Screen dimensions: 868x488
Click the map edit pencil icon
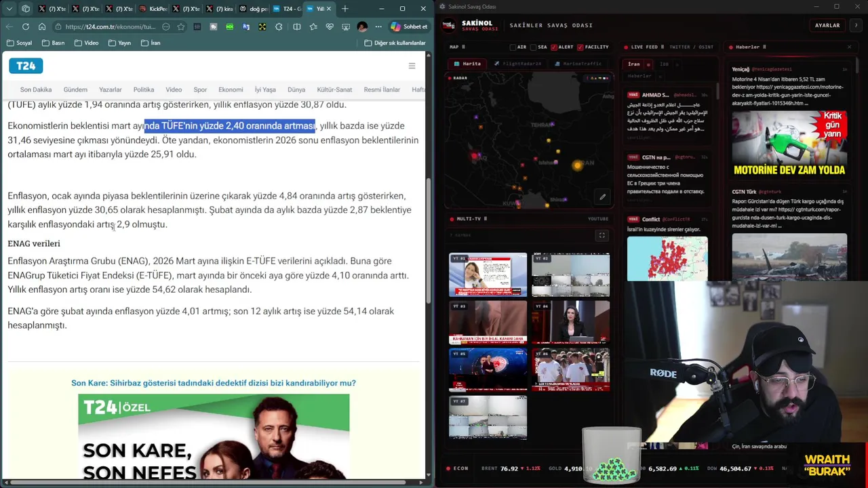point(602,197)
